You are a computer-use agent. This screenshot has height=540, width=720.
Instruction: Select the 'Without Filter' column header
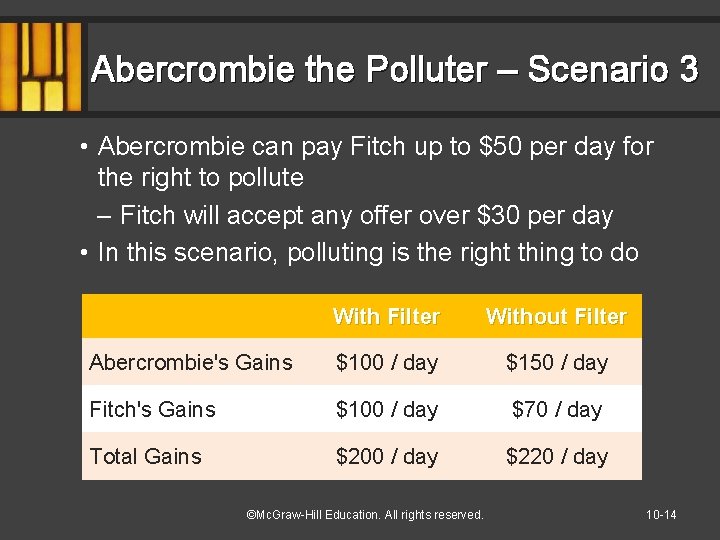click(556, 317)
